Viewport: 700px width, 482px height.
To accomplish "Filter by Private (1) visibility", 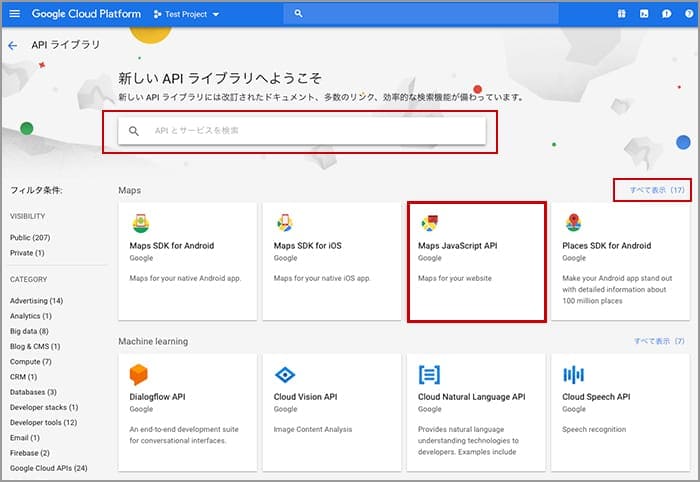I will click(x=27, y=253).
